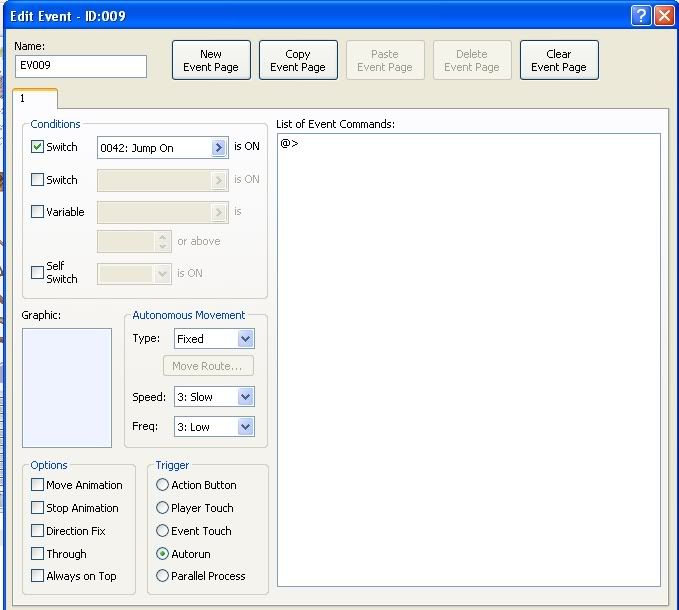Enable the Through option checkbox
Screen dimensions: 679x610
point(38,554)
